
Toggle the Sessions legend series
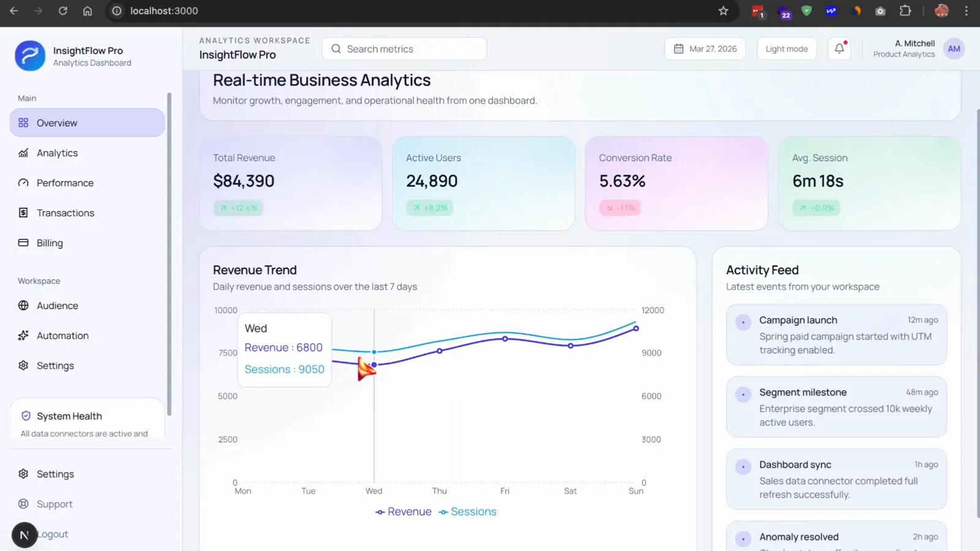pyautogui.click(x=467, y=512)
